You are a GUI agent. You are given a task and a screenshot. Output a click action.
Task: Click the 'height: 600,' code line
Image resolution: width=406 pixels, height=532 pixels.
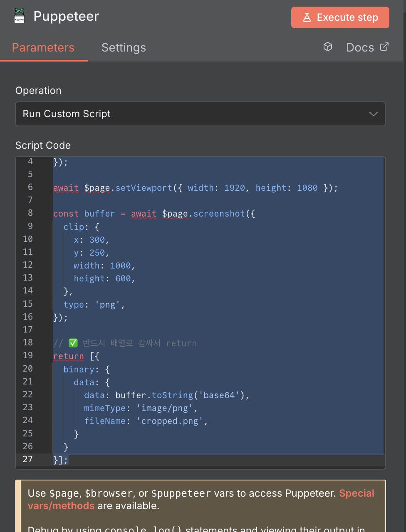[x=104, y=278]
